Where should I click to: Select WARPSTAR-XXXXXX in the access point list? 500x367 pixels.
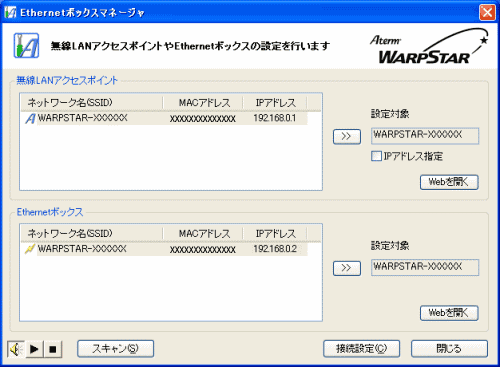tap(82, 118)
